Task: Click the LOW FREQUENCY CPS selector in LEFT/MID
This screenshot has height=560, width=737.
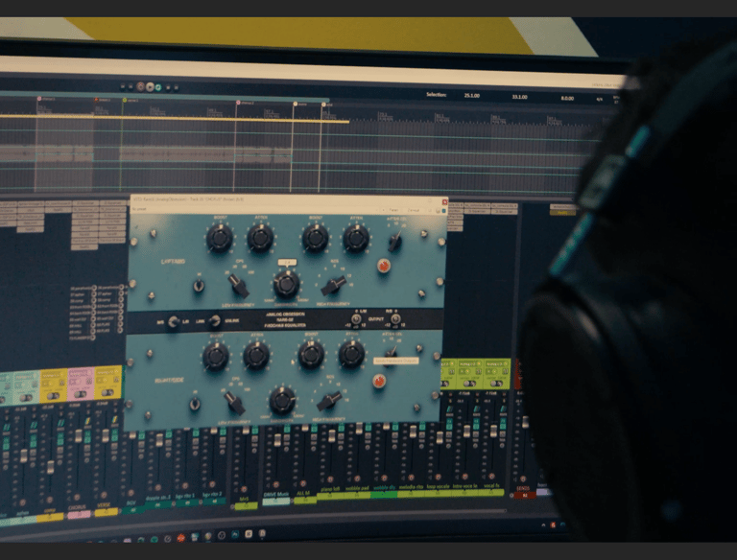Action: pos(238,286)
